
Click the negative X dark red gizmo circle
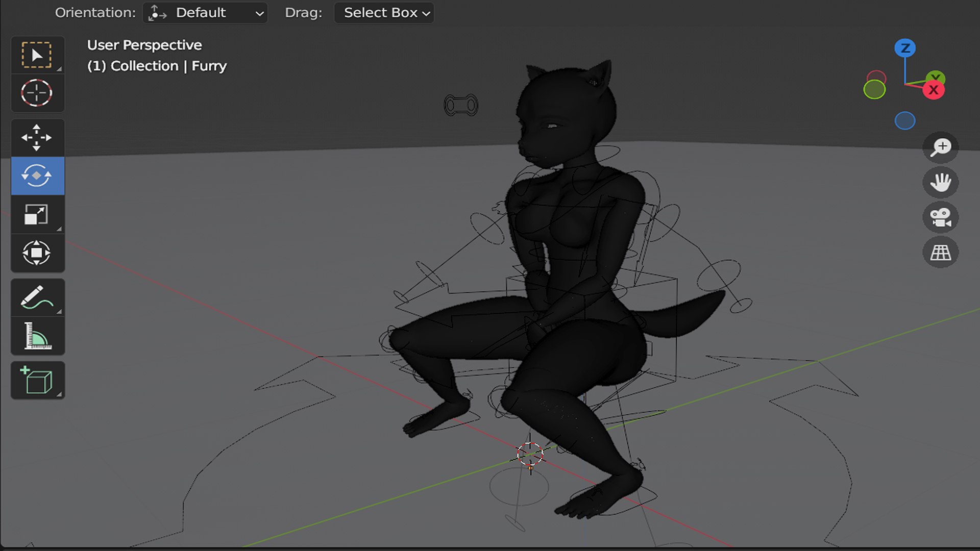[x=876, y=76]
